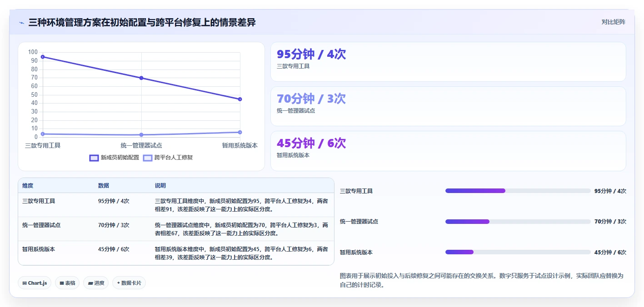Click the 进度 tag chip
The width and height of the screenshot is (644, 307).
[96, 283]
